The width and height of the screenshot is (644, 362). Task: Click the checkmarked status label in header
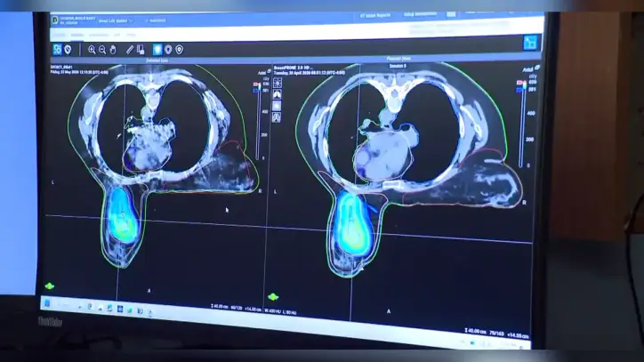156,20
